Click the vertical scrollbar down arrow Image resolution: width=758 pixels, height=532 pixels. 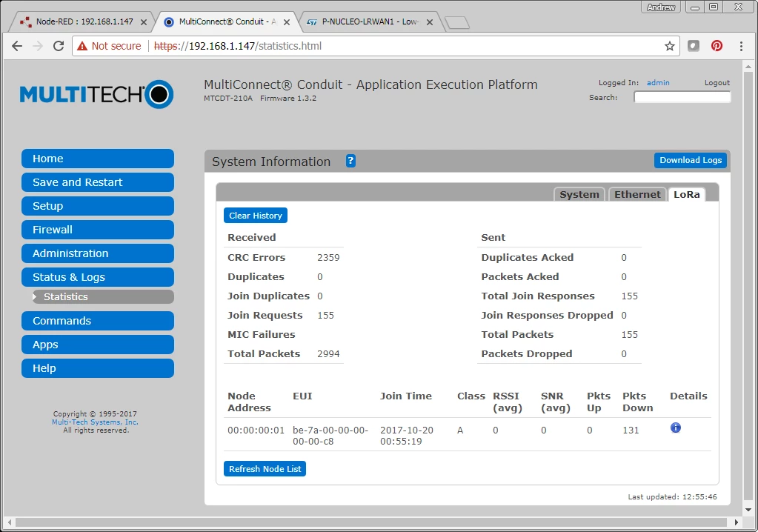(x=748, y=510)
